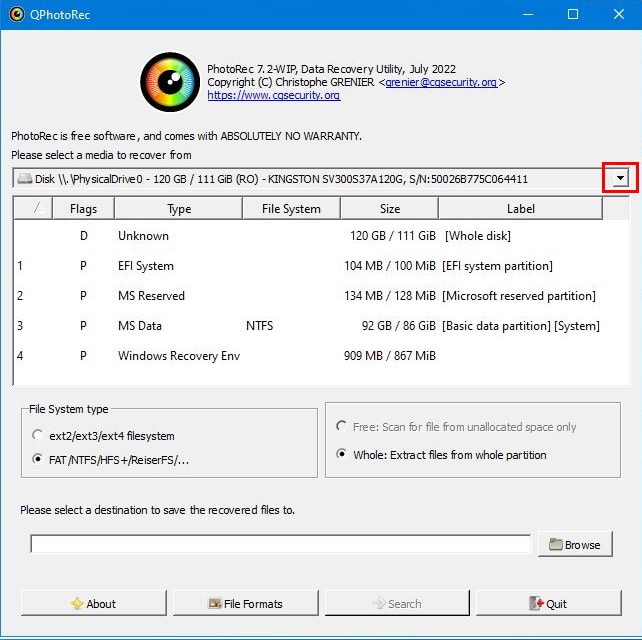Open the File Formats button
Viewport: 642px width, 640px height.
tap(246, 603)
